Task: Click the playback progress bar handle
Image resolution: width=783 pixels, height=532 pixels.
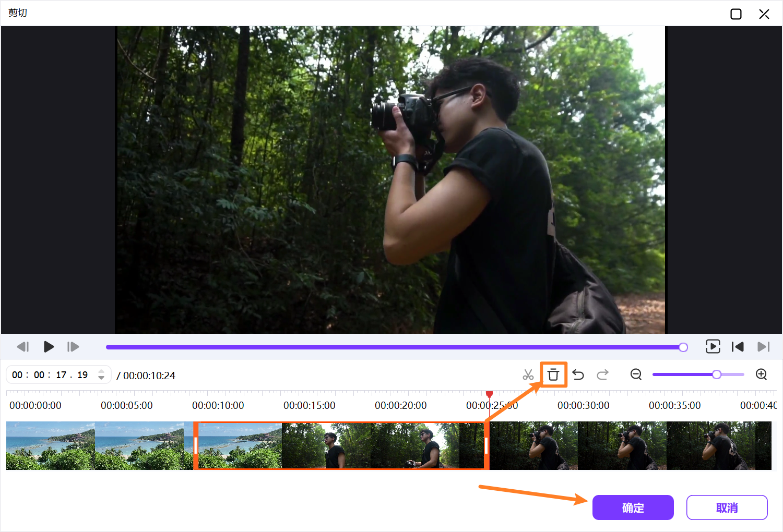Action: pos(683,347)
